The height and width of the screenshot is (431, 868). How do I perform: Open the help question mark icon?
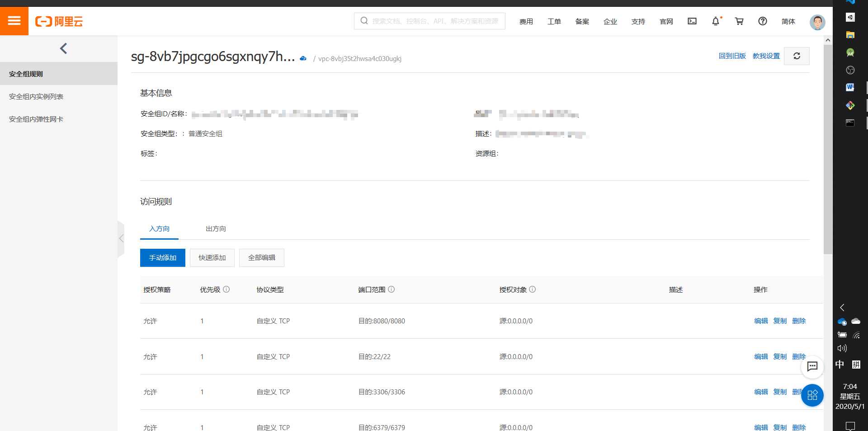(763, 21)
